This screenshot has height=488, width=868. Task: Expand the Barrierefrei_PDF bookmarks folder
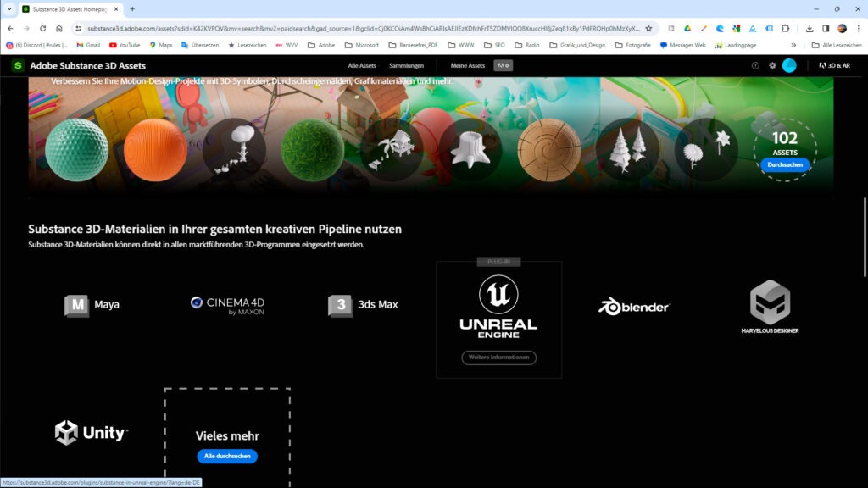(x=413, y=46)
